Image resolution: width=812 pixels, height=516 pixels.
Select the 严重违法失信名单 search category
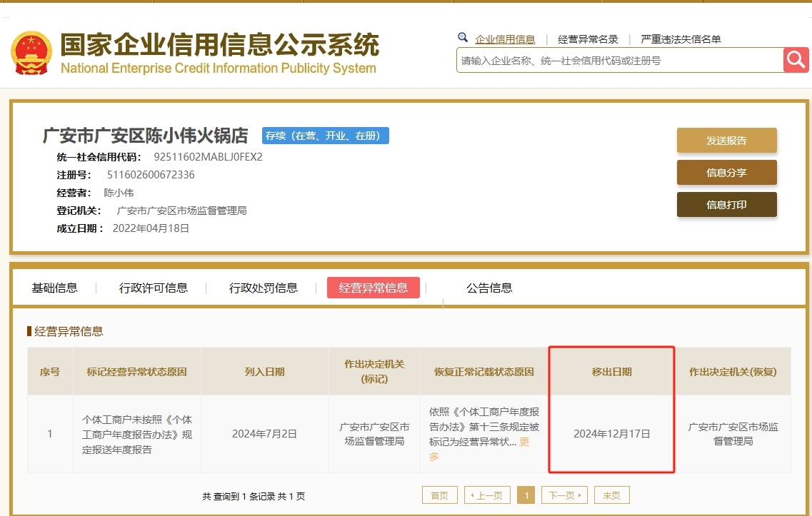(681, 39)
